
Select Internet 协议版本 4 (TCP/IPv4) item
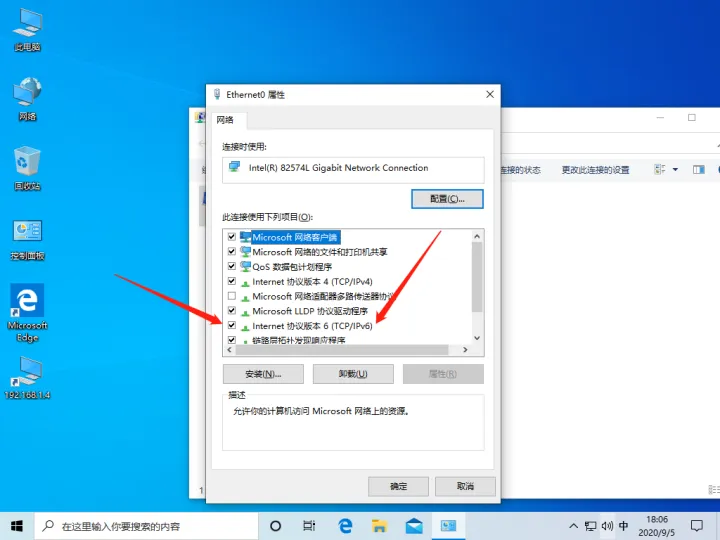(x=312, y=281)
